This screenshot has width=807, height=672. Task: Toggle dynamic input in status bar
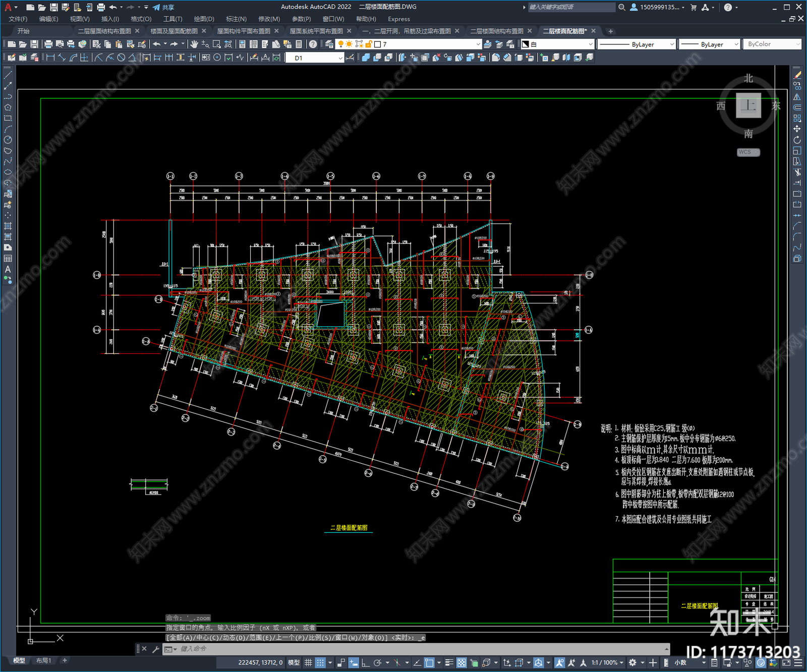[354, 662]
